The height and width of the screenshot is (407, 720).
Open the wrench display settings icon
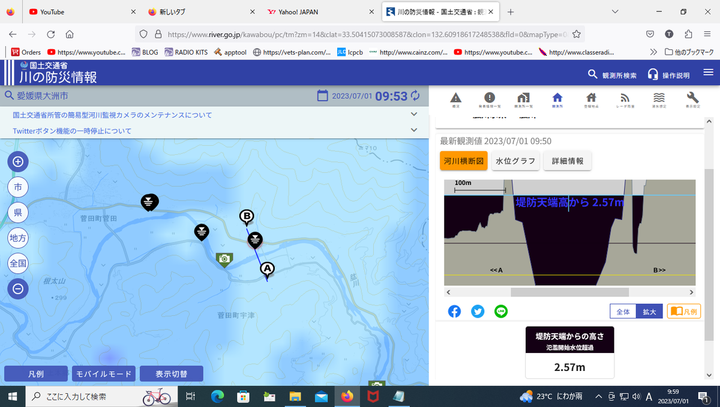tap(692, 99)
